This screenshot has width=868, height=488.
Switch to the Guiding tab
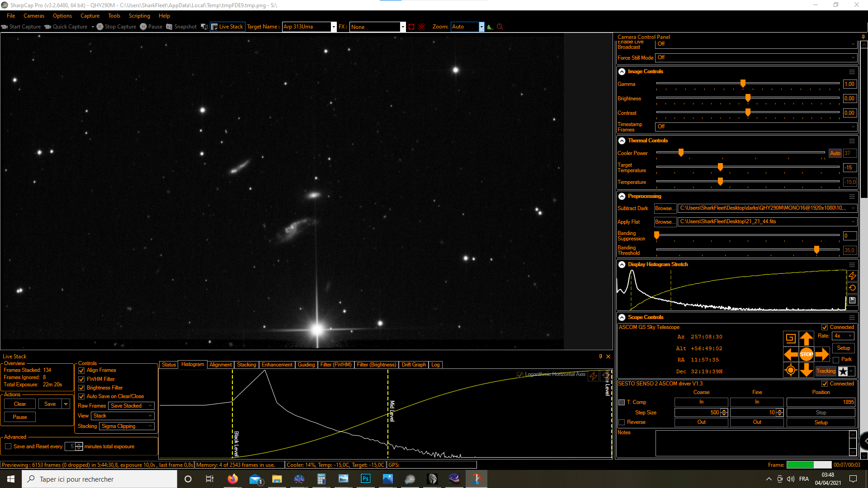tap(306, 365)
